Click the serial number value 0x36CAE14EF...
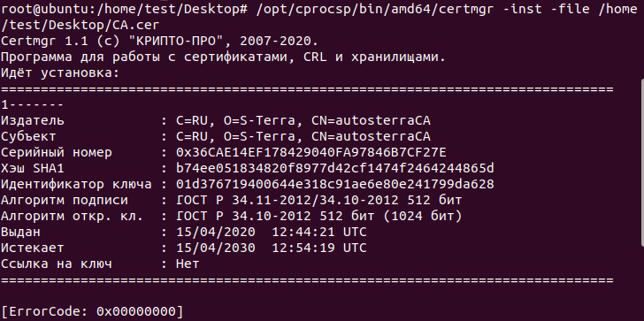The height and width of the screenshot is (321, 644). pyautogui.click(x=310, y=152)
